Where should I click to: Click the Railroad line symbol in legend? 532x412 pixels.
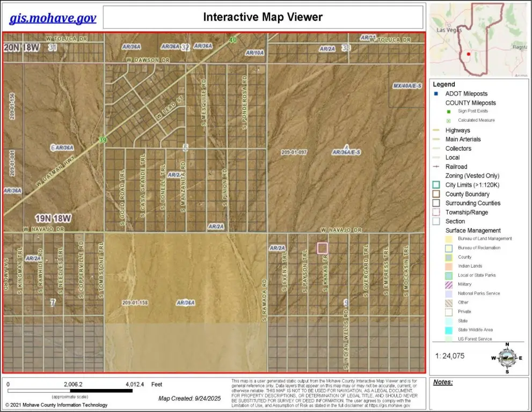tap(436, 167)
